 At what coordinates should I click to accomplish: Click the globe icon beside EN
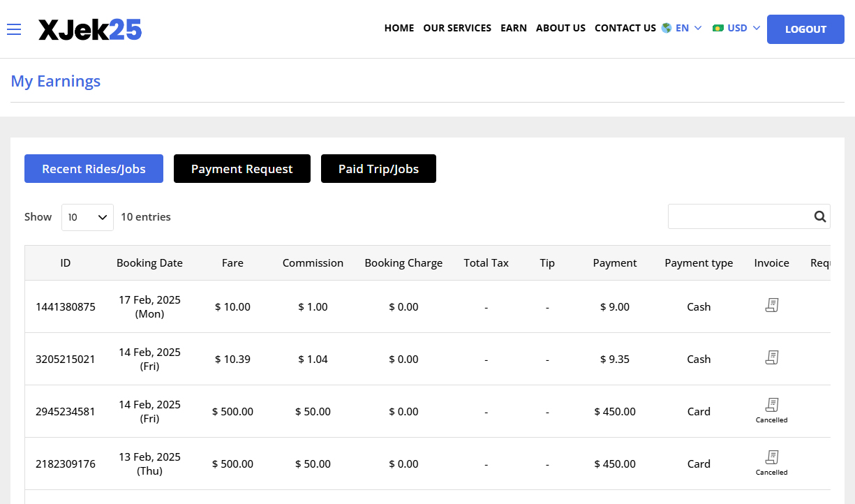[x=665, y=28]
